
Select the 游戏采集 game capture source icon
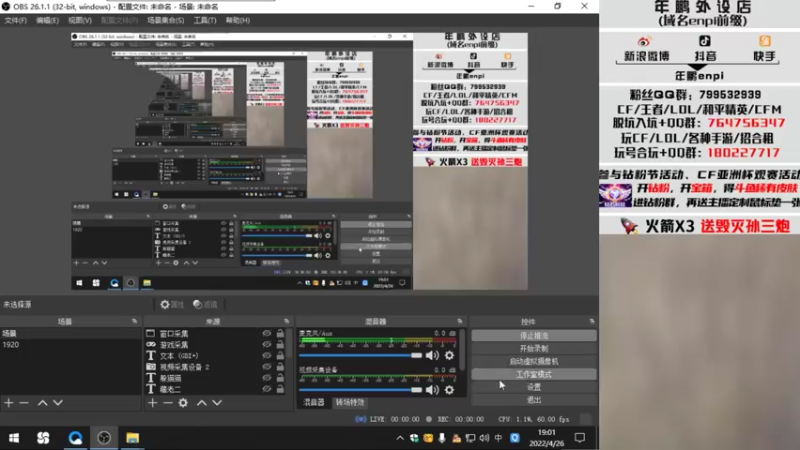151,344
